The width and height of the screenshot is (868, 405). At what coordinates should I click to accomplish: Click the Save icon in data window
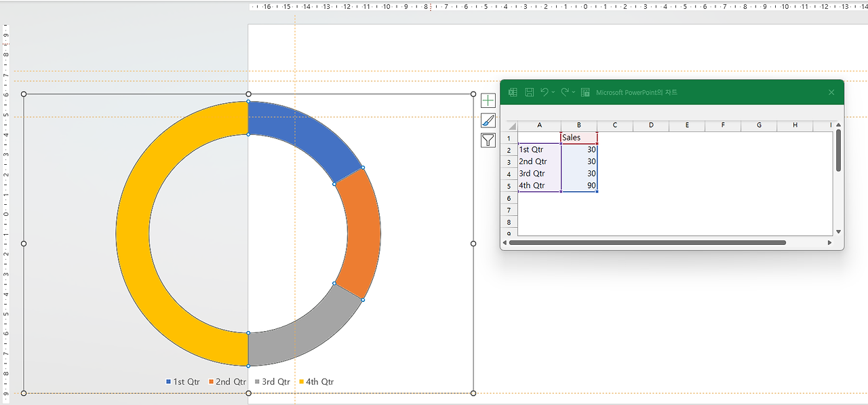530,92
